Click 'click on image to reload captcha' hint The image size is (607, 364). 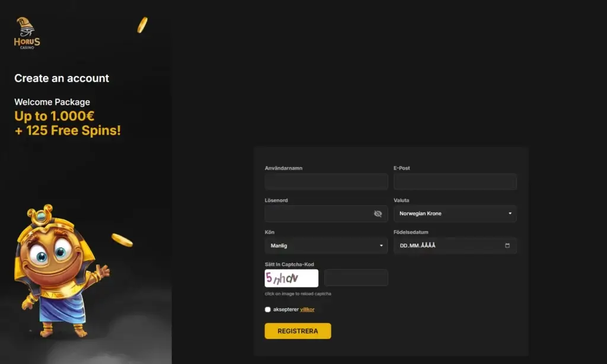click(x=298, y=294)
